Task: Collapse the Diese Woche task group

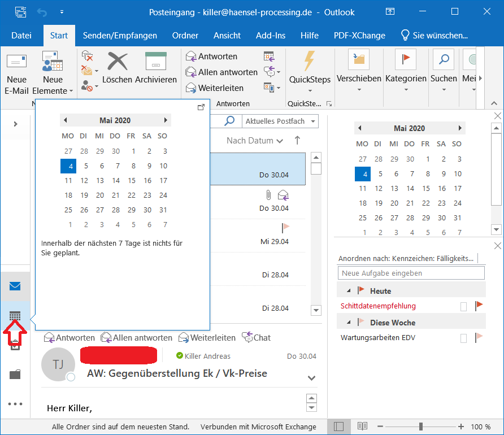Action: click(349, 322)
